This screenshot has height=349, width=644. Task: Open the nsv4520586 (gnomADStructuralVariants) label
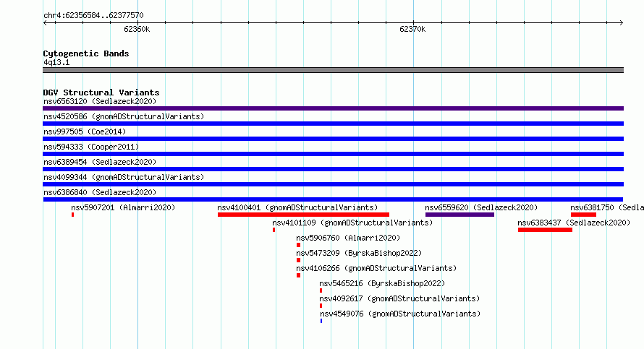[x=124, y=116]
